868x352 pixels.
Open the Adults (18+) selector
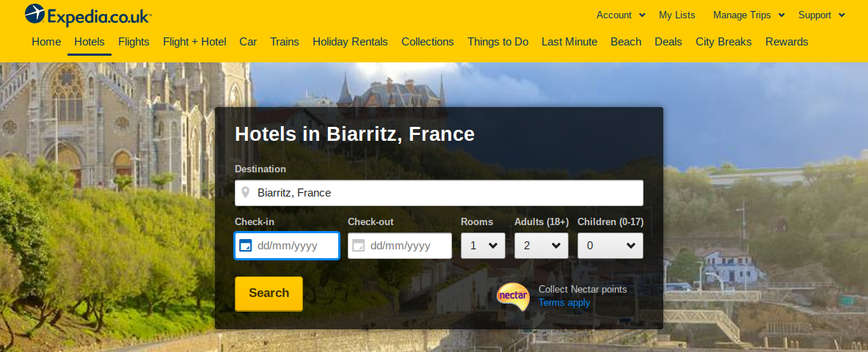click(541, 246)
